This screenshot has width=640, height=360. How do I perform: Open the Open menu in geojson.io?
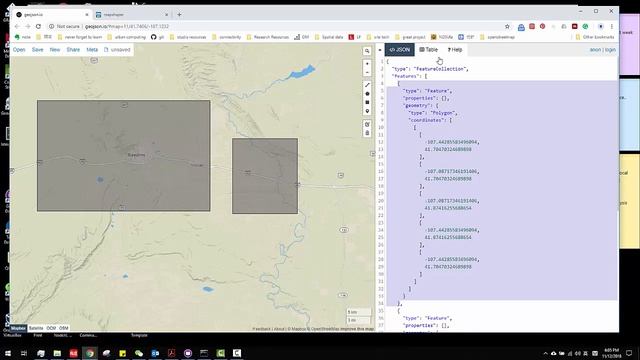pyautogui.click(x=19, y=50)
